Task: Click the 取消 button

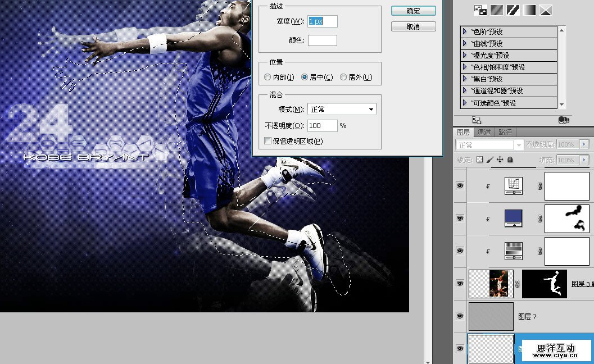Action: click(x=413, y=26)
